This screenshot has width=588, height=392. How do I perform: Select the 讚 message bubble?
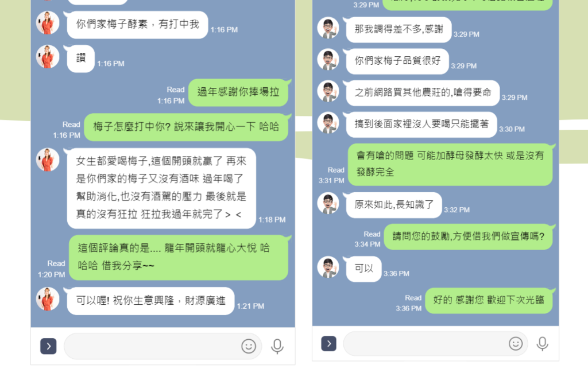(80, 59)
